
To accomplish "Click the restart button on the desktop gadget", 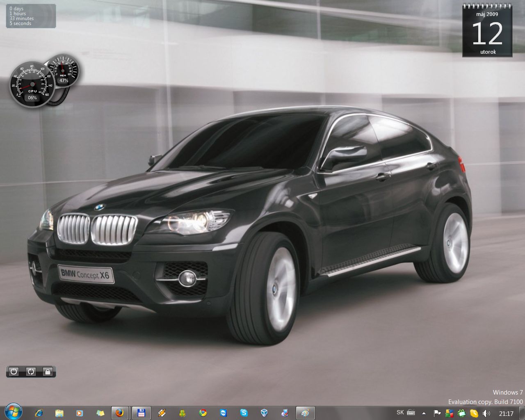I will pyautogui.click(x=31, y=372).
